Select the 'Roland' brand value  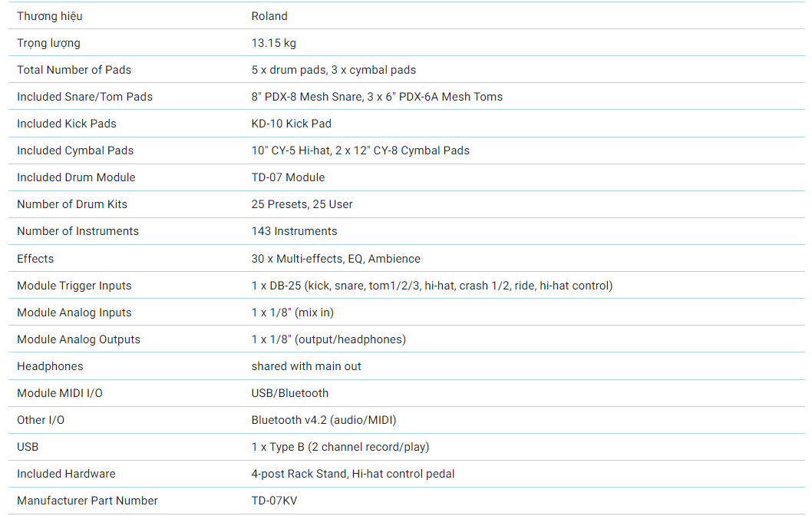pyautogui.click(x=269, y=16)
